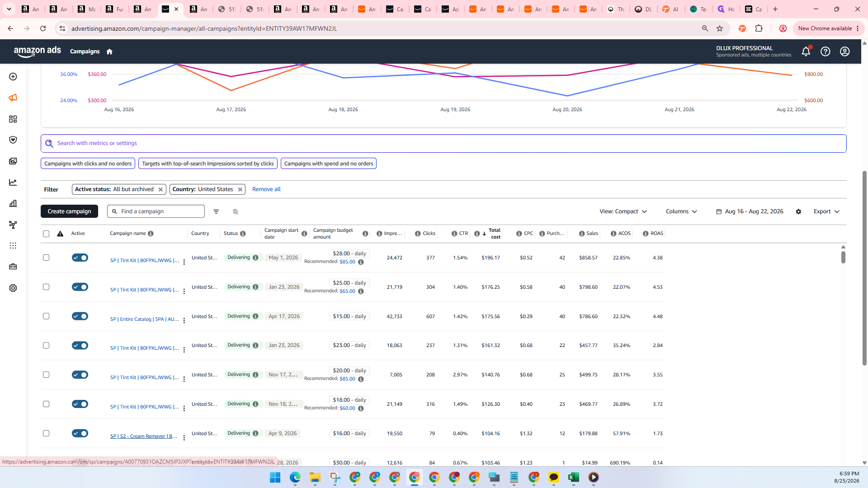Open the briefcase icon in the sidebar
The height and width of the screenshot is (488, 868).
[13, 267]
